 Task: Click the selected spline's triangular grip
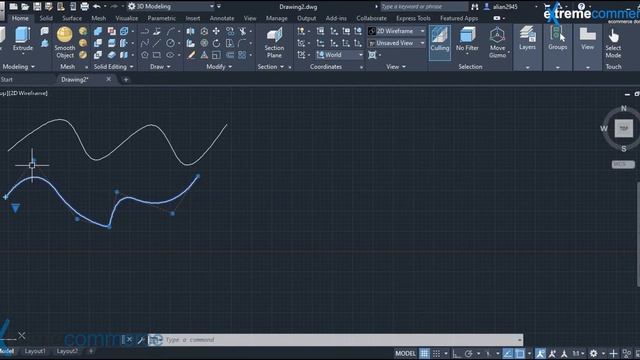[16, 209]
